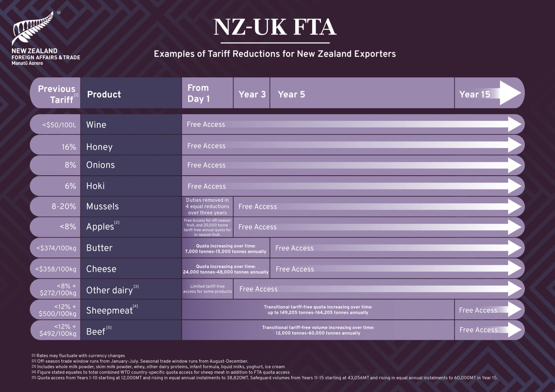Click footnote 5 about beef quota access

[264, 378]
